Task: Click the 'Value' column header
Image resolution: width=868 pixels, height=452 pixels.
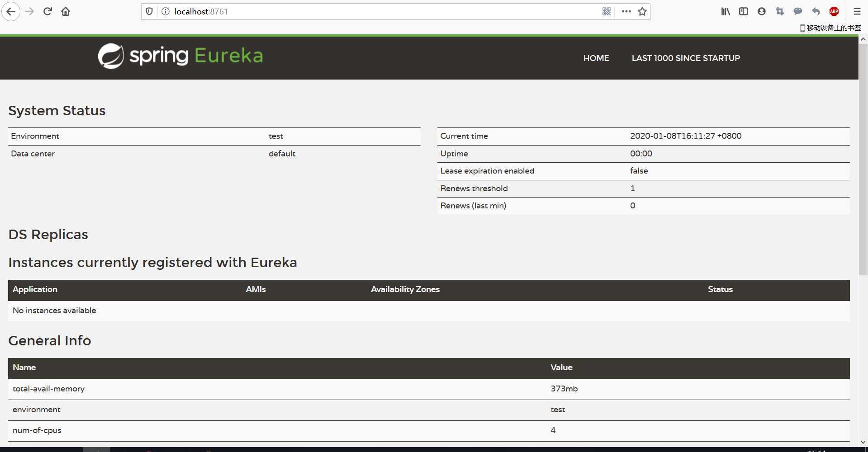Action: coord(561,367)
